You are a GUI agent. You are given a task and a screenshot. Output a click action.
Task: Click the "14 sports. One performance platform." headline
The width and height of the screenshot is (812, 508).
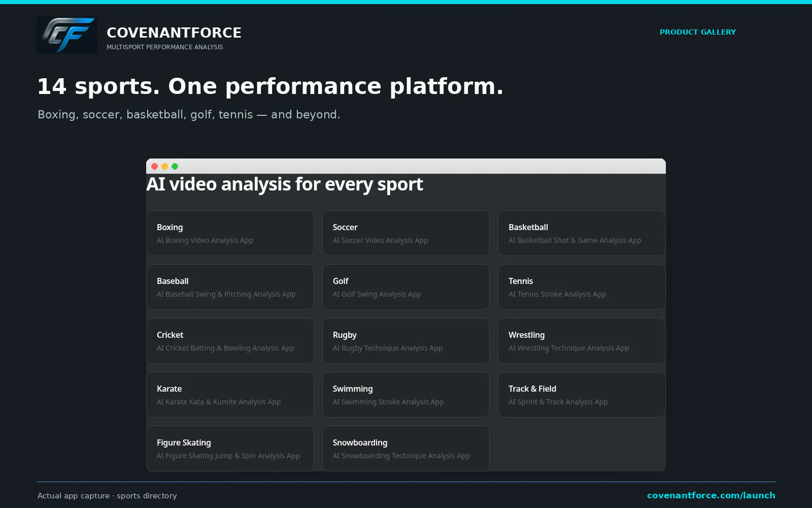tap(270, 86)
